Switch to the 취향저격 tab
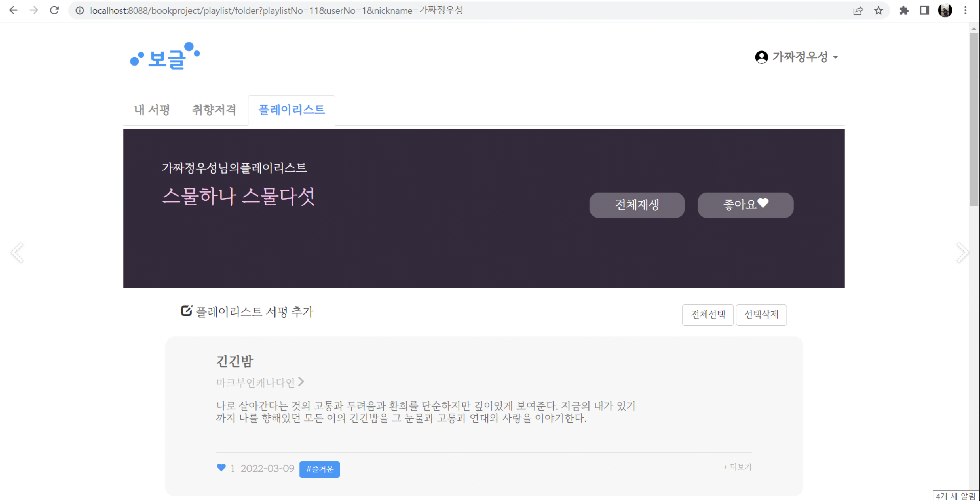This screenshot has height=501, width=980. click(214, 110)
